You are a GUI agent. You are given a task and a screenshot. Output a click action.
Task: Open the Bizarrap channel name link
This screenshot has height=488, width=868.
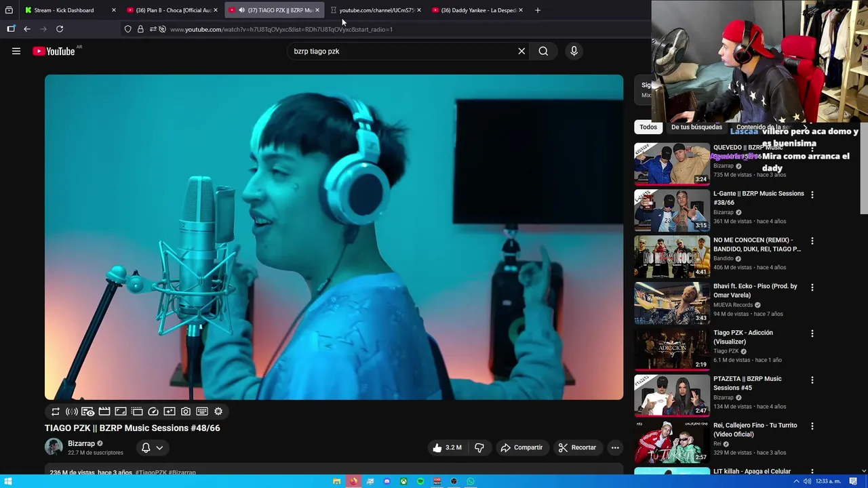81,443
